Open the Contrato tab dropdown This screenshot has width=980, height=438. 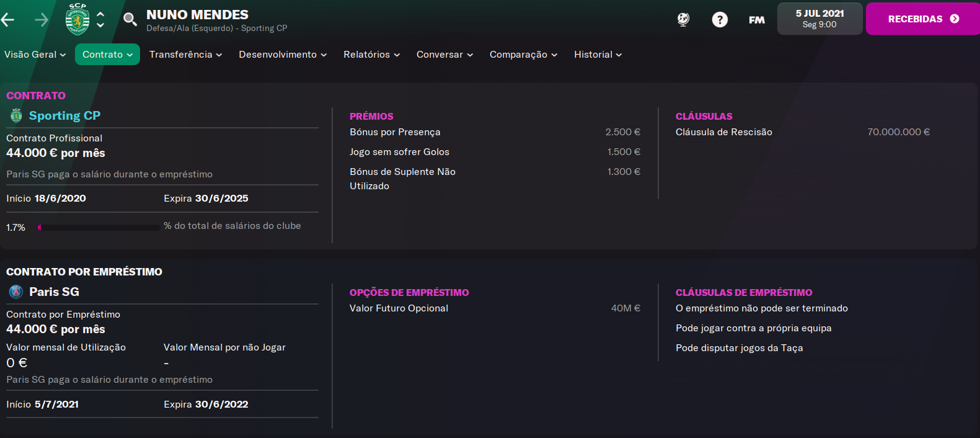click(107, 55)
